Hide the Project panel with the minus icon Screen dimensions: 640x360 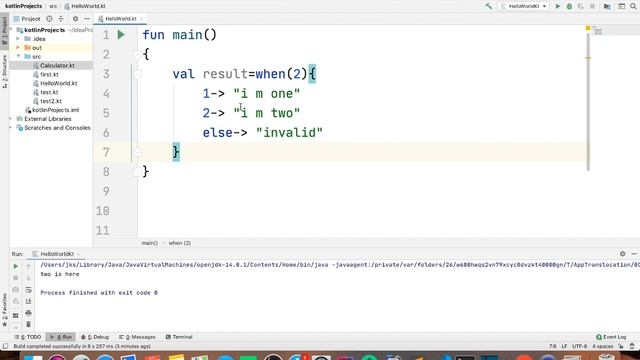click(x=87, y=19)
